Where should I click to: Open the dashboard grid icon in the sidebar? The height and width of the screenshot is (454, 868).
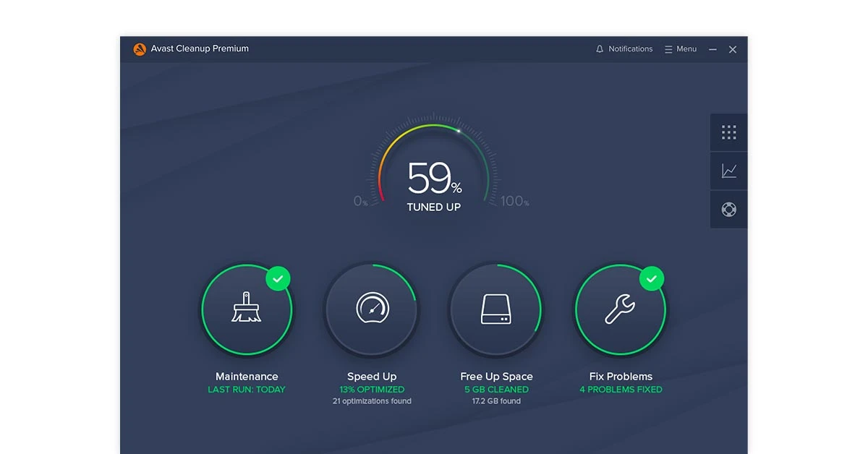click(728, 132)
